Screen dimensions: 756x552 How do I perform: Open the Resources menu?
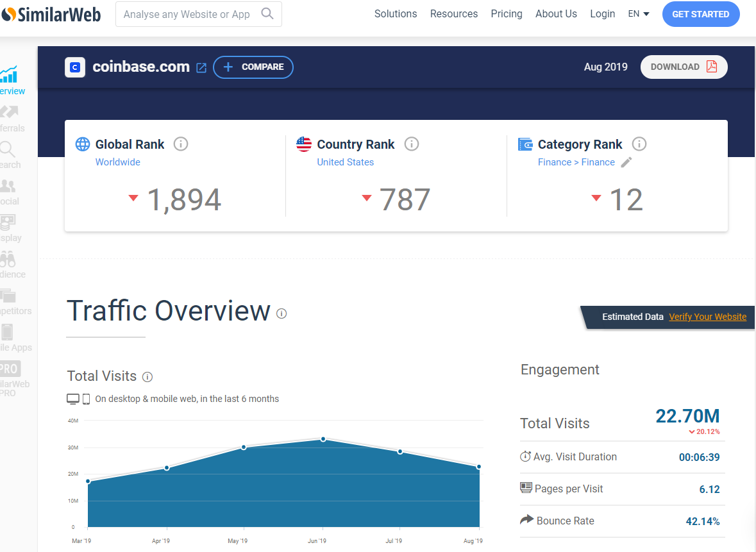tap(454, 14)
